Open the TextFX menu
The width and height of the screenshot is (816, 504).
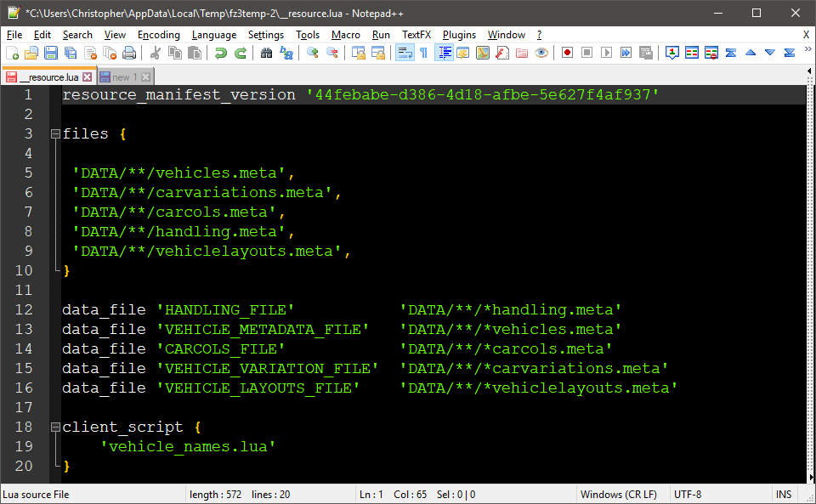click(416, 35)
